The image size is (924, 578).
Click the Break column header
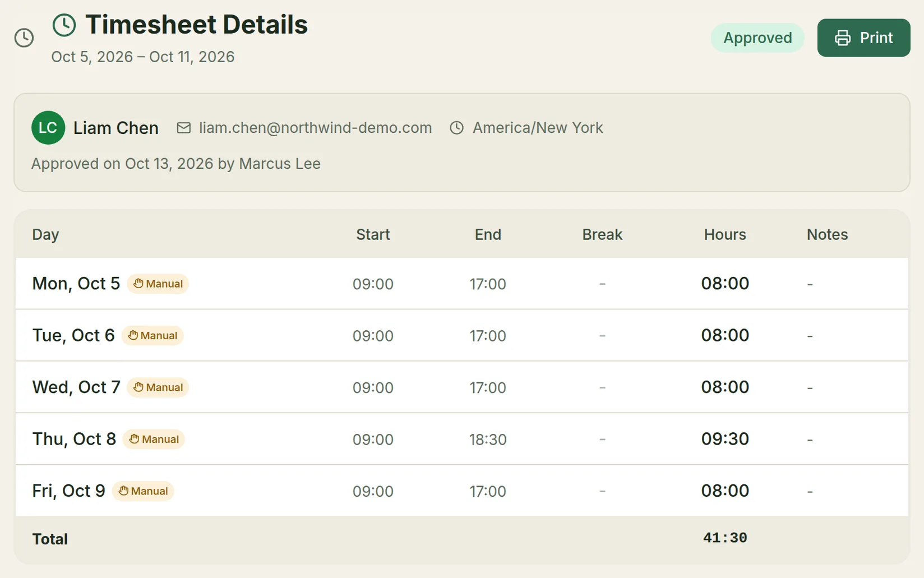[602, 234]
